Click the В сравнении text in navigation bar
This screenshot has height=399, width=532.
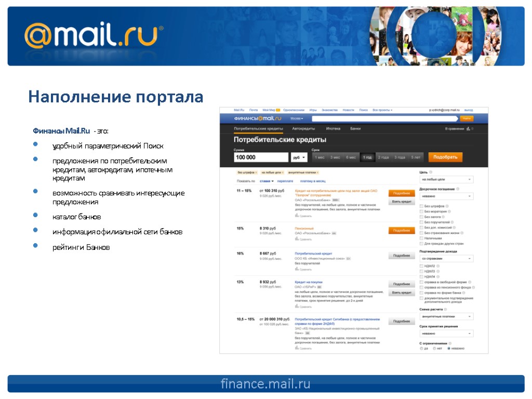[455, 129]
